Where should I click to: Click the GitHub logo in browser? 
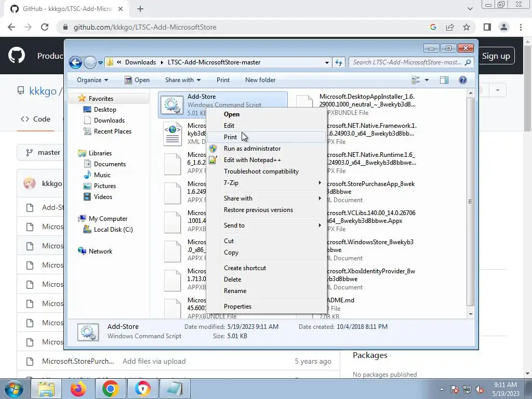17,56
